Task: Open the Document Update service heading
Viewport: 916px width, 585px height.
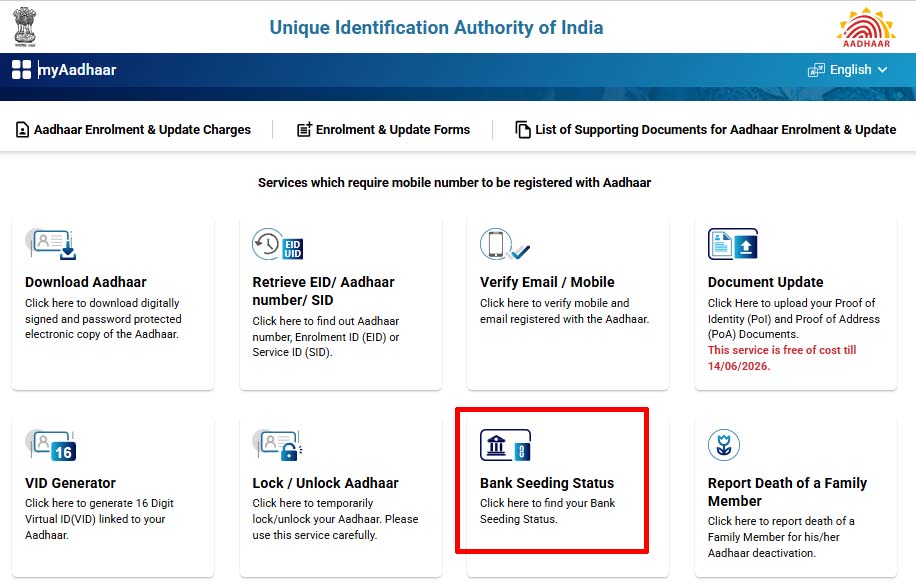Action: click(765, 282)
